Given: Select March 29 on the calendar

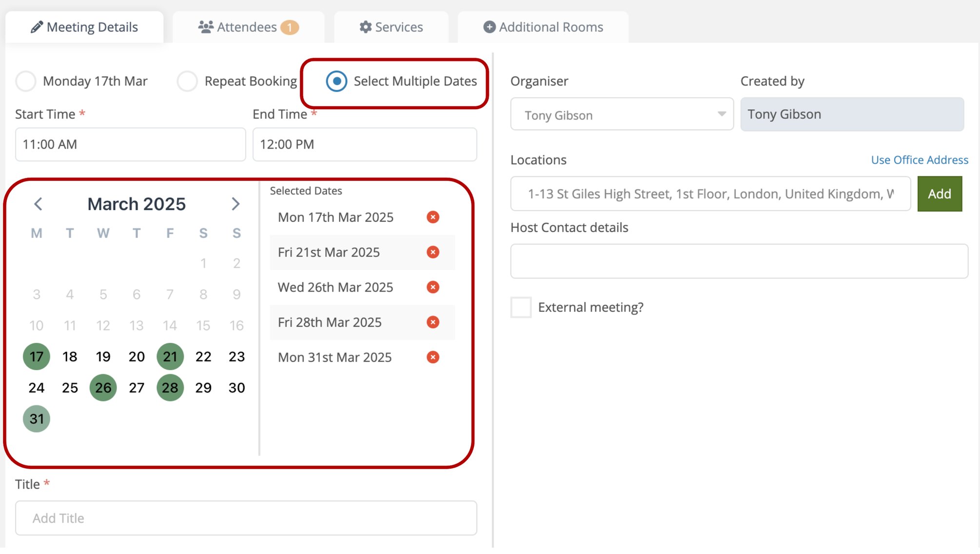Looking at the screenshot, I should pyautogui.click(x=203, y=388).
